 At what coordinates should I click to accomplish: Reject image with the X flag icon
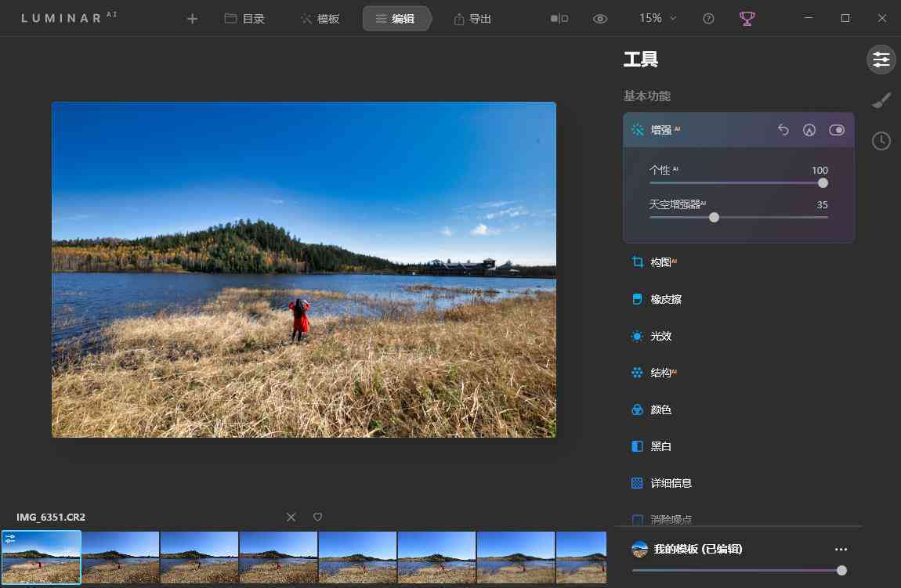click(291, 518)
